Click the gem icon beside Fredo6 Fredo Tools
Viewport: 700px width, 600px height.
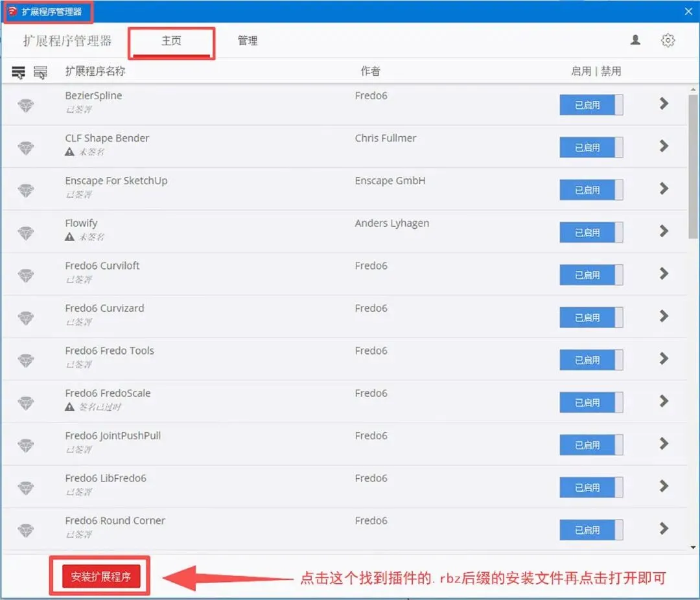(x=26, y=360)
